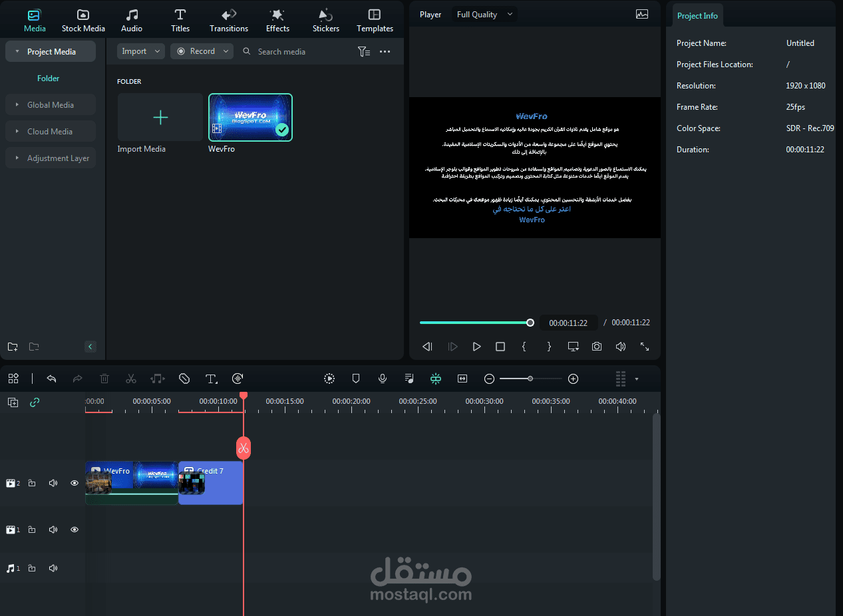The image size is (843, 616).
Task: Open the track view options dropdown arrow
Action: (x=637, y=379)
